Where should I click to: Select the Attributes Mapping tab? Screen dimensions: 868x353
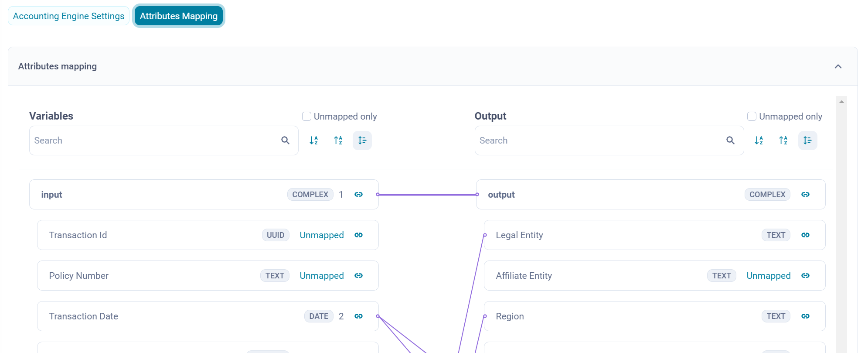(x=179, y=16)
